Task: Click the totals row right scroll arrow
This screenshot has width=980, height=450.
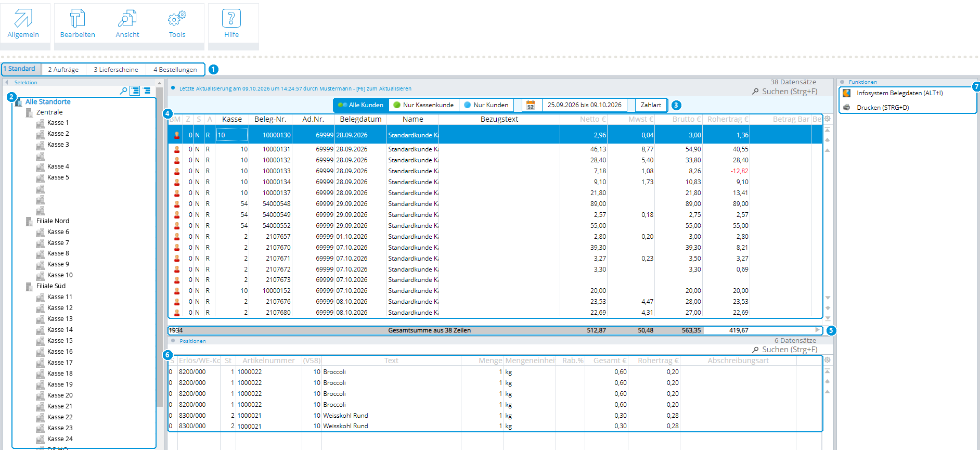Action: click(x=817, y=330)
